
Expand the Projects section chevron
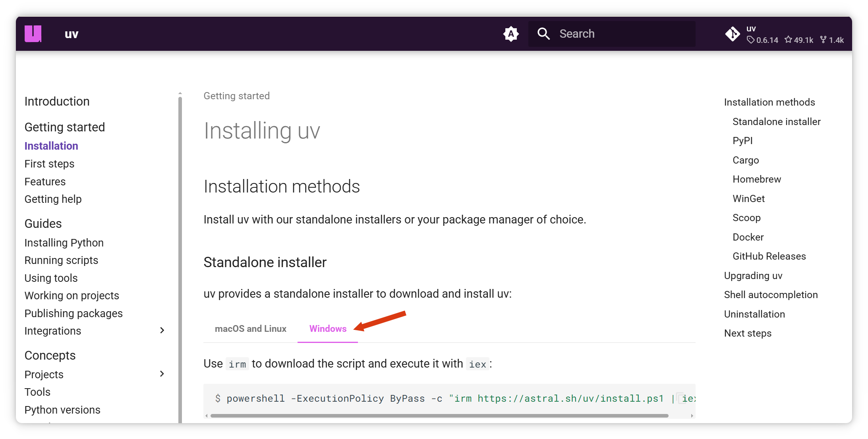tap(162, 374)
